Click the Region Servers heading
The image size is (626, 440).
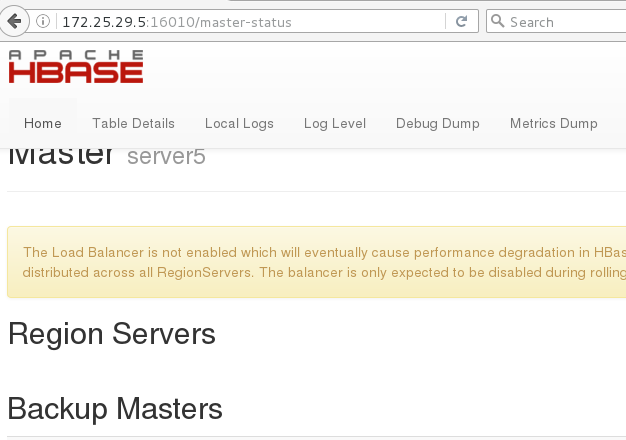pos(112,335)
